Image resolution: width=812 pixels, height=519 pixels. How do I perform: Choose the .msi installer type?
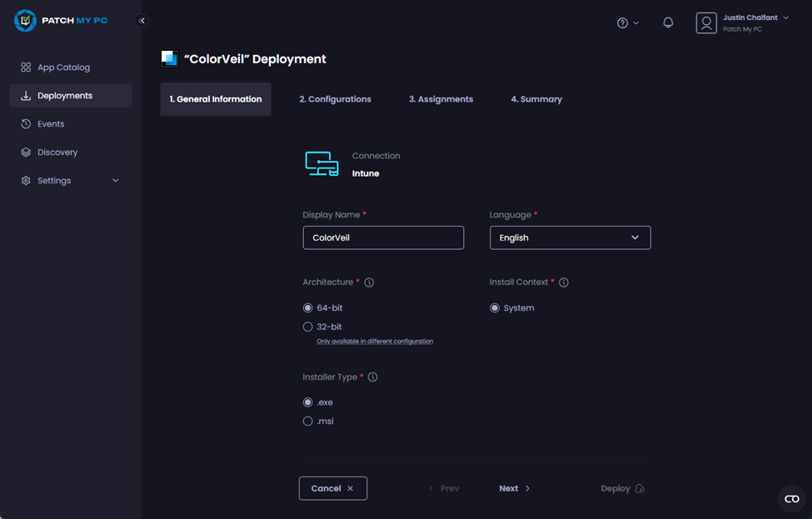click(307, 421)
